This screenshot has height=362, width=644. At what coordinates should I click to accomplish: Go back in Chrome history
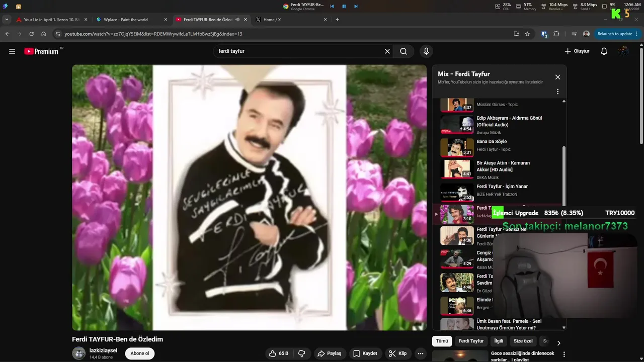tap(7, 34)
